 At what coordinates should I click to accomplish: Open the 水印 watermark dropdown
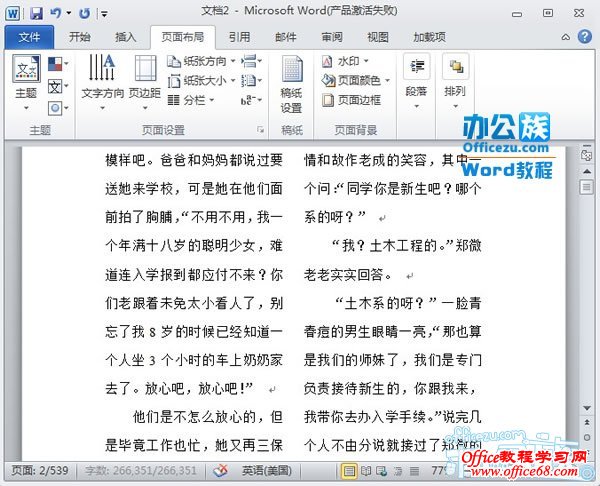[x=345, y=61]
